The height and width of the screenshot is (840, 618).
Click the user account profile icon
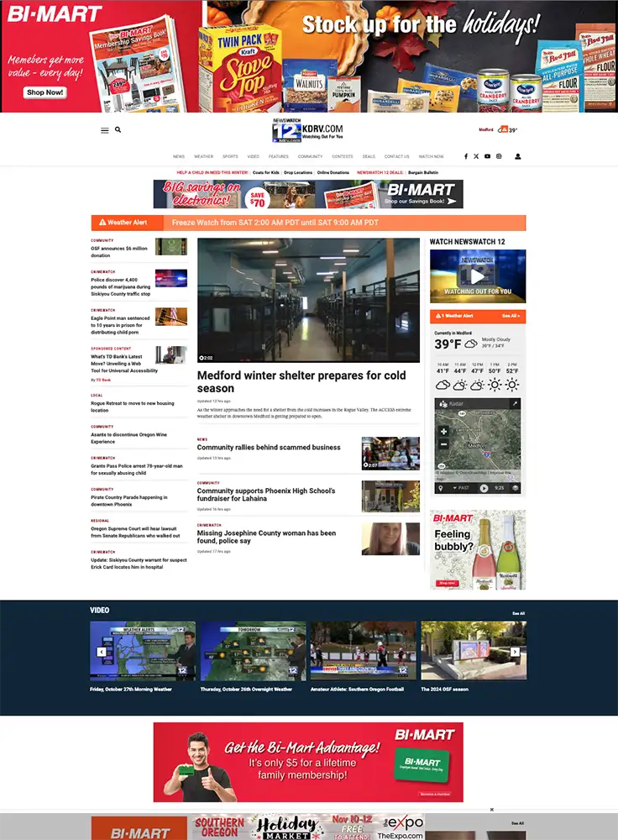(518, 156)
